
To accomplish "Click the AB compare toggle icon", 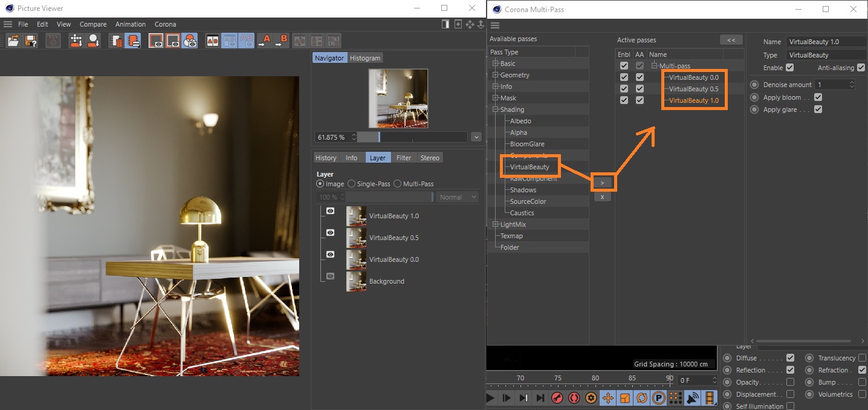I will [x=213, y=41].
